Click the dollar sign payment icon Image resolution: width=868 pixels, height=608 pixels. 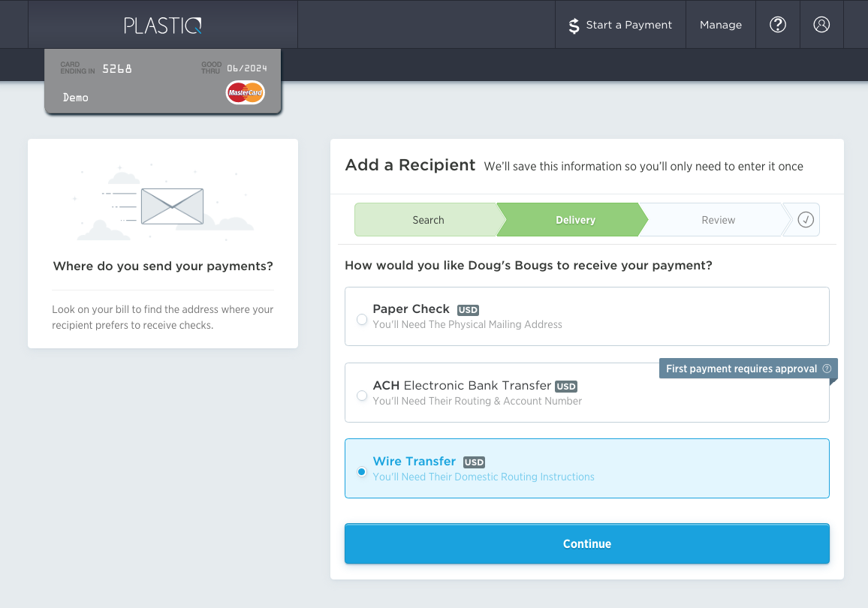click(x=574, y=26)
